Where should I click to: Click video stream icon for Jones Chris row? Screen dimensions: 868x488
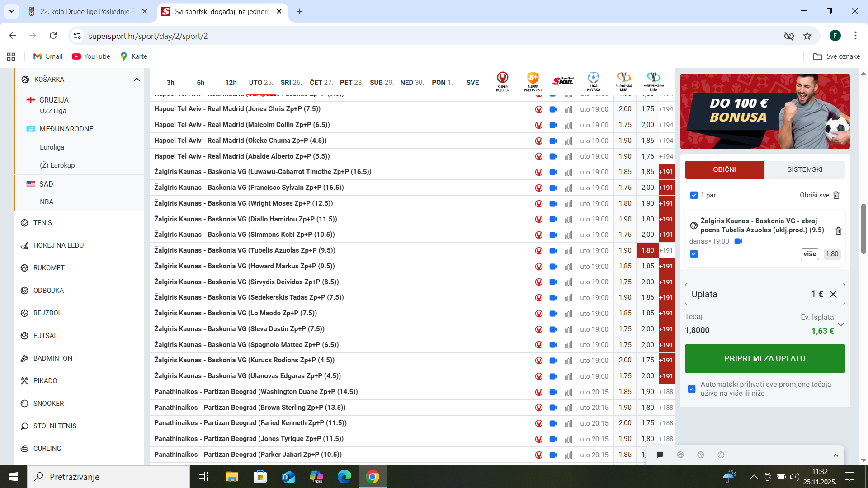(x=553, y=109)
